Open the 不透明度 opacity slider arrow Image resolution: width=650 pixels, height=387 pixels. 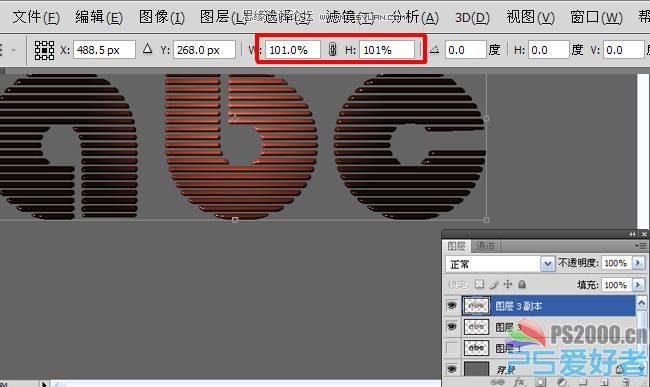pyautogui.click(x=638, y=263)
